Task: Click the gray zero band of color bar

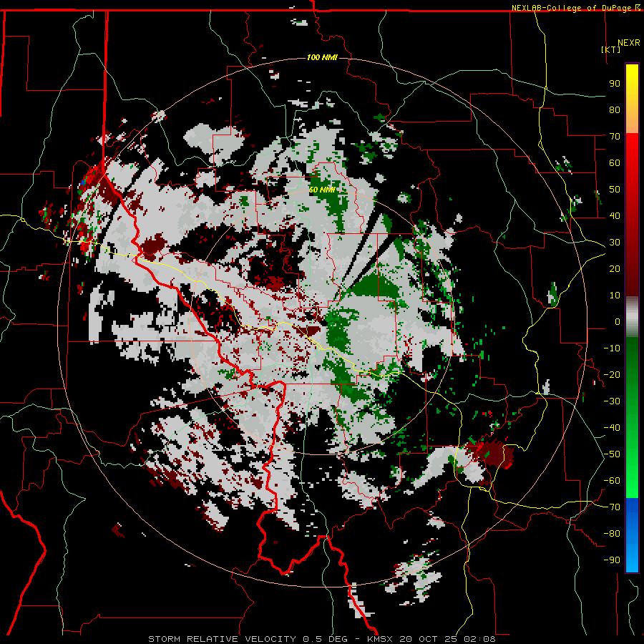Action: pos(632,317)
